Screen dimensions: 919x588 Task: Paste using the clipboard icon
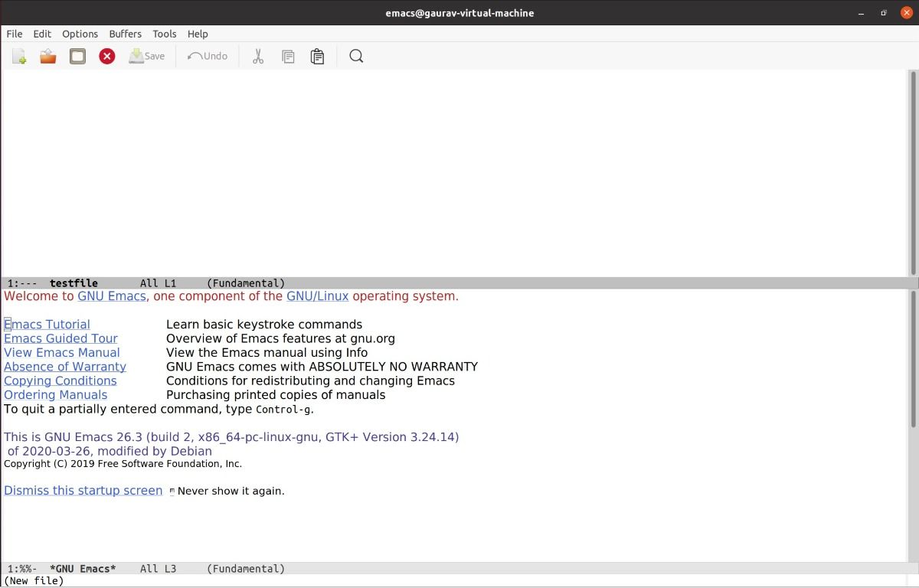pyautogui.click(x=317, y=56)
